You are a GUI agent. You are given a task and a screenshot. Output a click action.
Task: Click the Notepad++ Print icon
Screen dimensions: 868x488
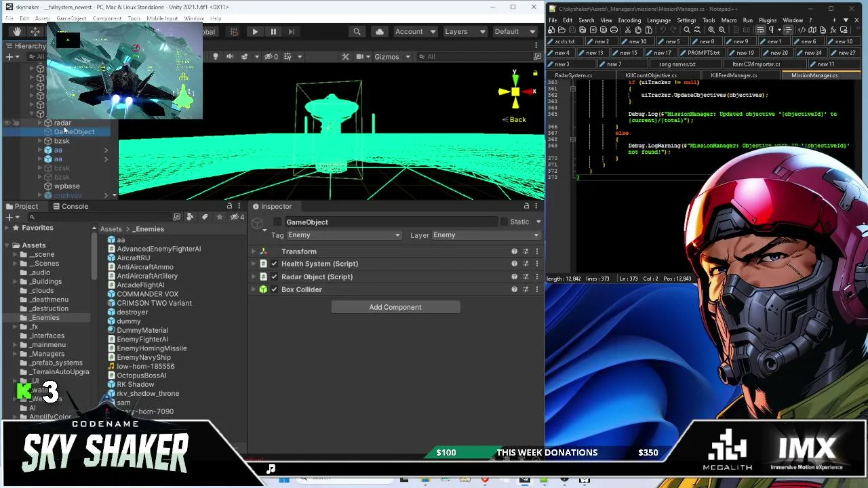(x=614, y=30)
